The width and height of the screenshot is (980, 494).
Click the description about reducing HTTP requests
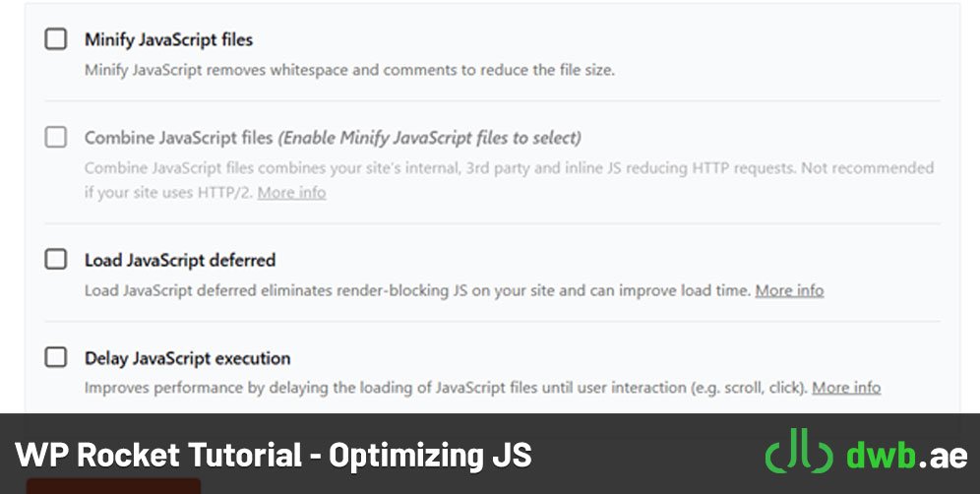coord(509,180)
